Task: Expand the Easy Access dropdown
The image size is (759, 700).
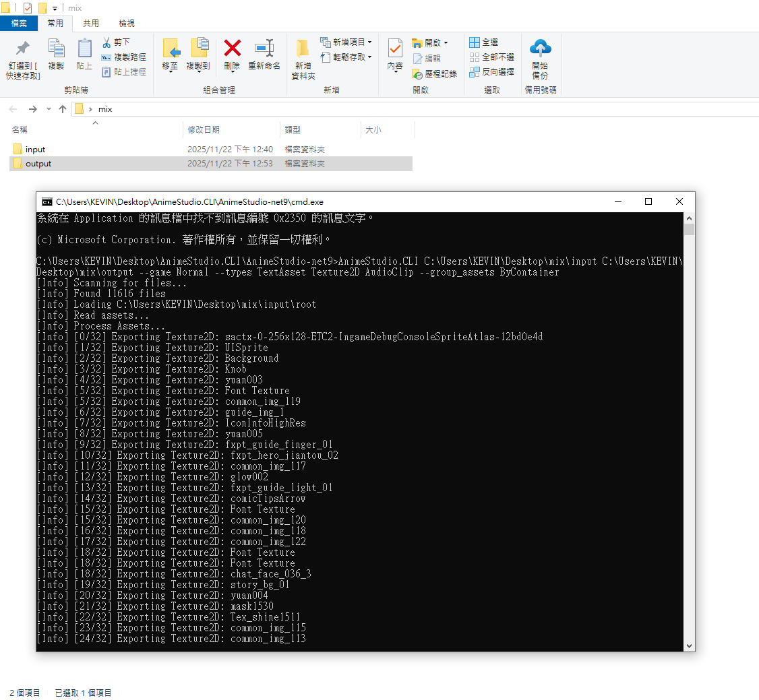Action: click(369, 57)
